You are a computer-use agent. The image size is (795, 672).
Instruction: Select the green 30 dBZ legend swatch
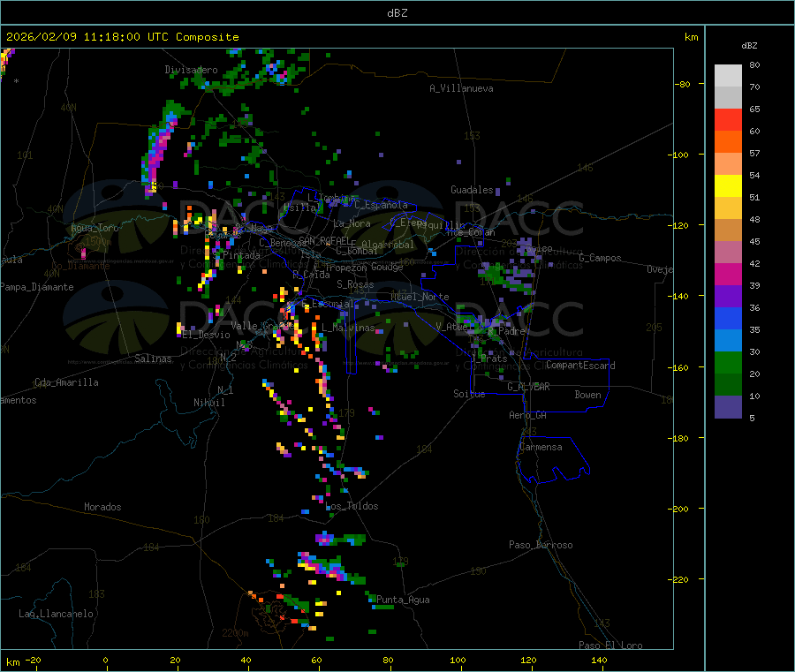click(728, 362)
